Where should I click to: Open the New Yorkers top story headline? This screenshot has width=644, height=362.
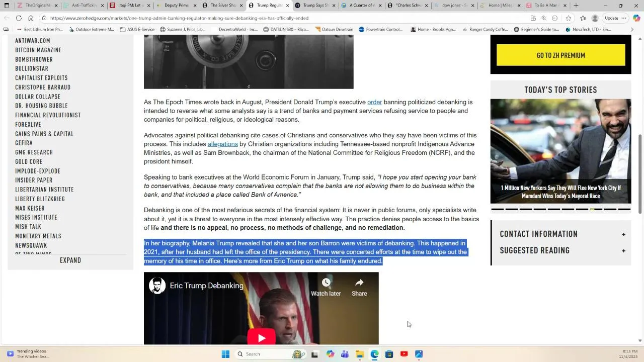[560, 192]
